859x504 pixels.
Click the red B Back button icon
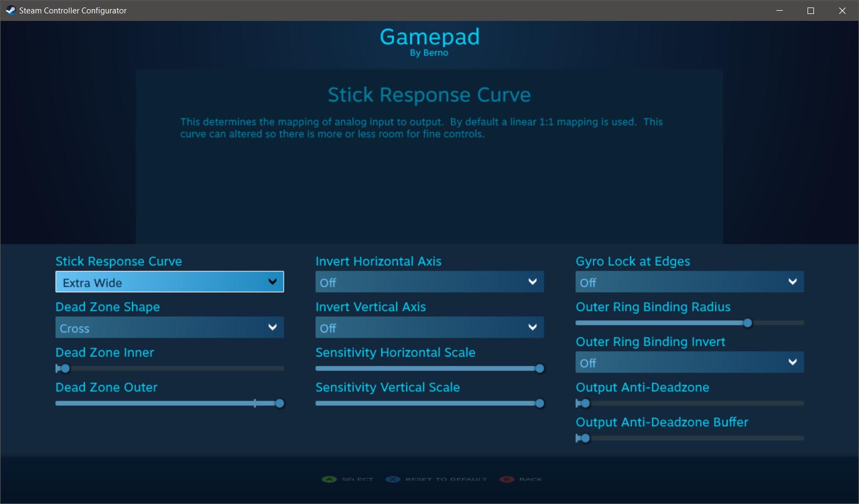[x=507, y=479]
